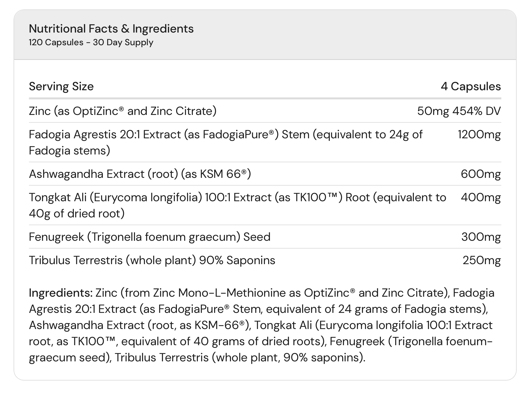Select the Zinc (as OptiZinc and Zinc Citrate) row
Image resolution: width=532 pixels, height=395 pixels.
(265, 111)
